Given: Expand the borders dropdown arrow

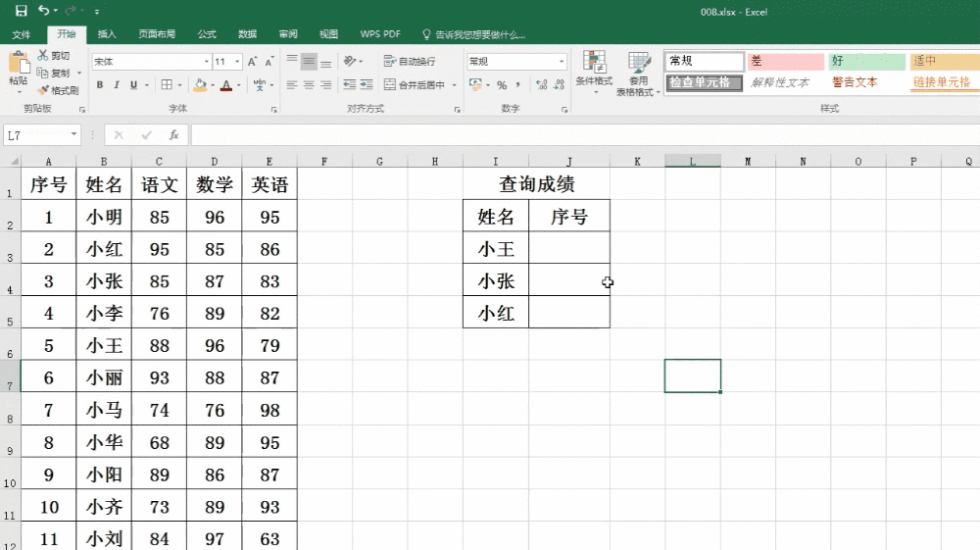Looking at the screenshot, I should click(x=180, y=85).
